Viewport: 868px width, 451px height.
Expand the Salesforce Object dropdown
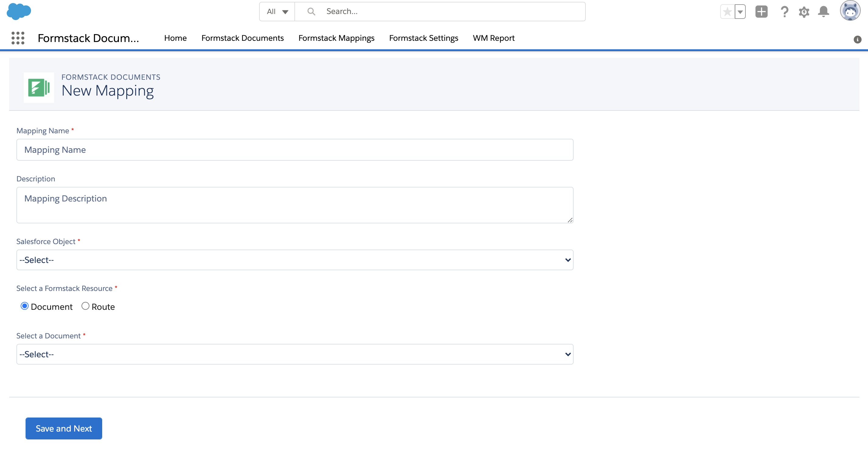(294, 260)
